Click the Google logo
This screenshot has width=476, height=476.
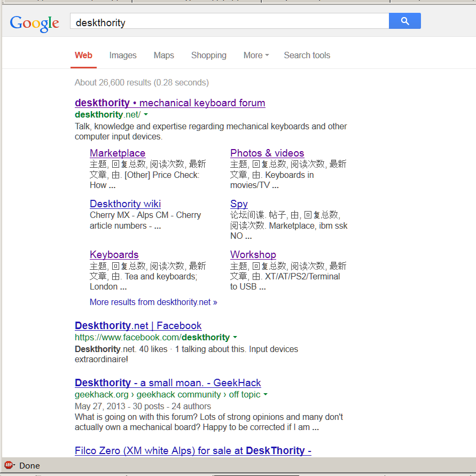34,24
